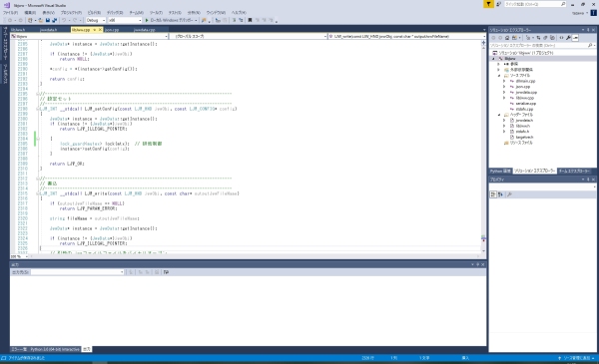Image resolution: width=599 pixels, height=364 pixels.
Task: Click Solution Explorer View Code icon
Action: (x=561, y=38)
